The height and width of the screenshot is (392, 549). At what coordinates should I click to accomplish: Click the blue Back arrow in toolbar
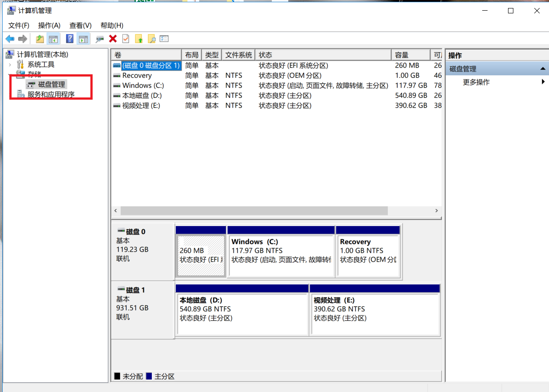[10, 39]
